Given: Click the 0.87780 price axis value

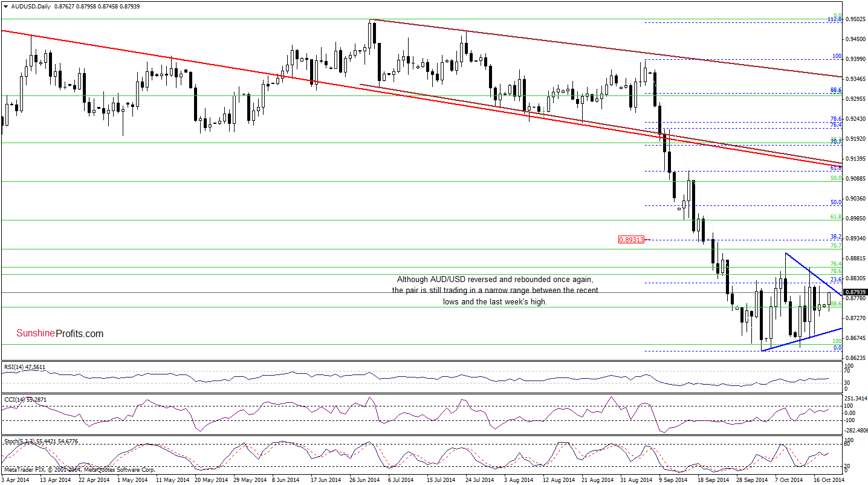Looking at the screenshot, I should coord(854,298).
